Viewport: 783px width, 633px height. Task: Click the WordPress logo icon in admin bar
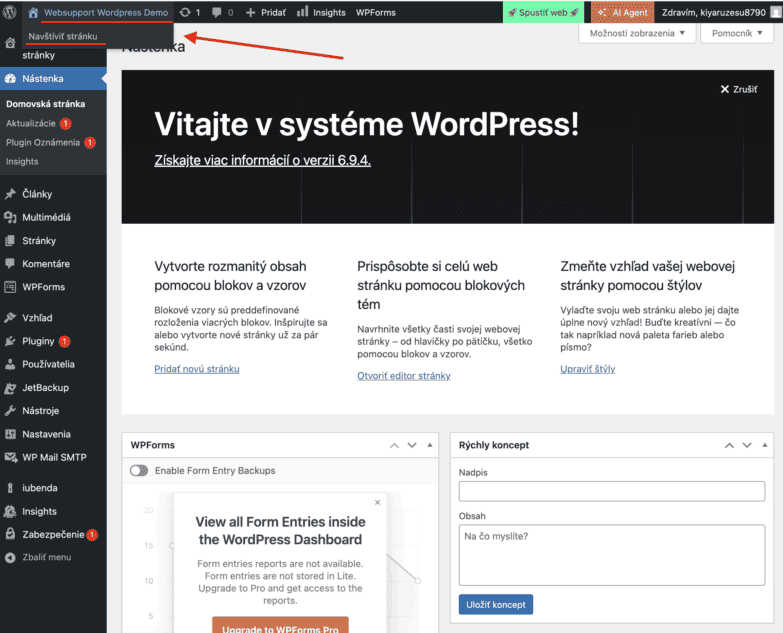point(11,12)
